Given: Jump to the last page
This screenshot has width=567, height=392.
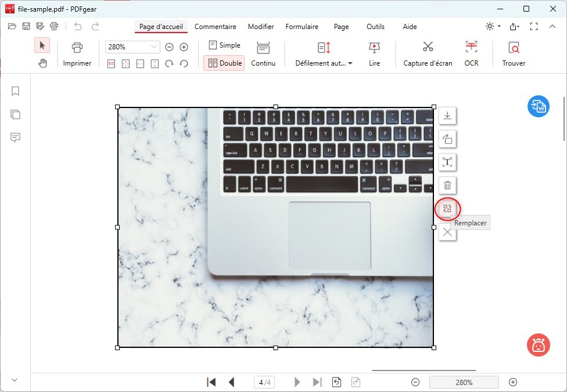Looking at the screenshot, I should [x=317, y=382].
